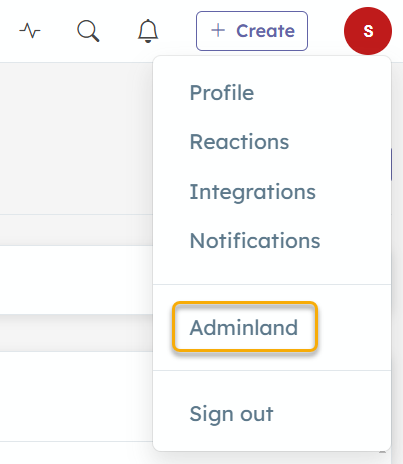Click the scrollbar thumb beside the menu
The image size is (403, 464).
click(392, 165)
